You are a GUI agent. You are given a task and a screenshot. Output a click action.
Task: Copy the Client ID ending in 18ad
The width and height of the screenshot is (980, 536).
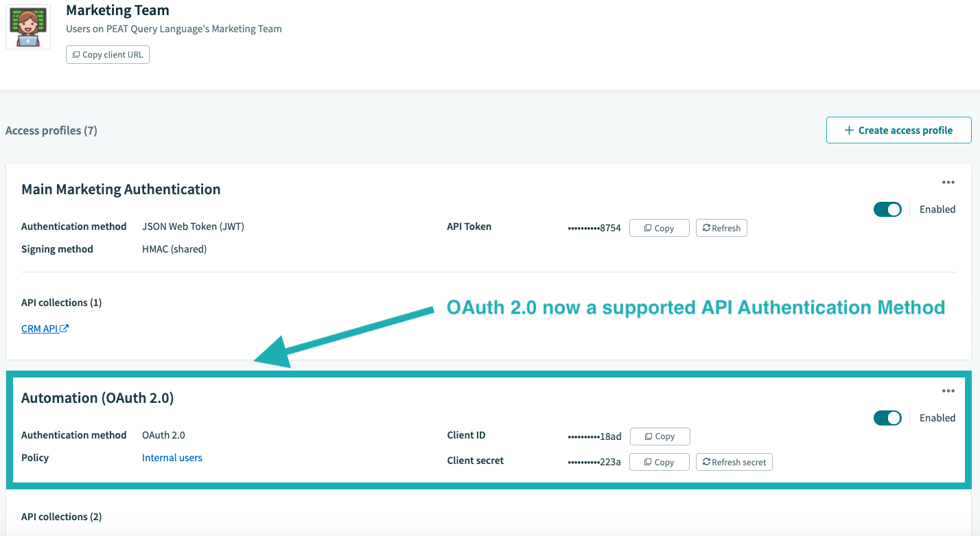pyautogui.click(x=660, y=436)
